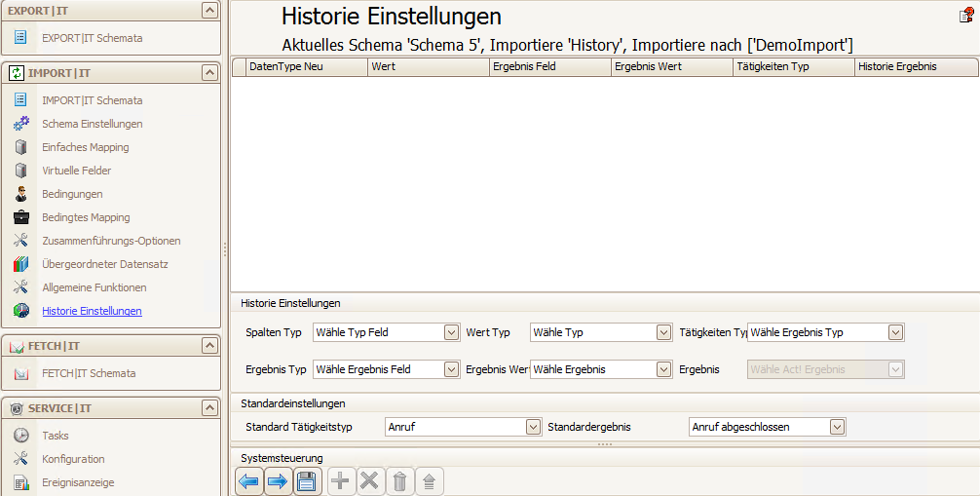Image resolution: width=980 pixels, height=496 pixels.
Task: Open the Tätigkeiten Typ dropdown
Action: (x=895, y=332)
